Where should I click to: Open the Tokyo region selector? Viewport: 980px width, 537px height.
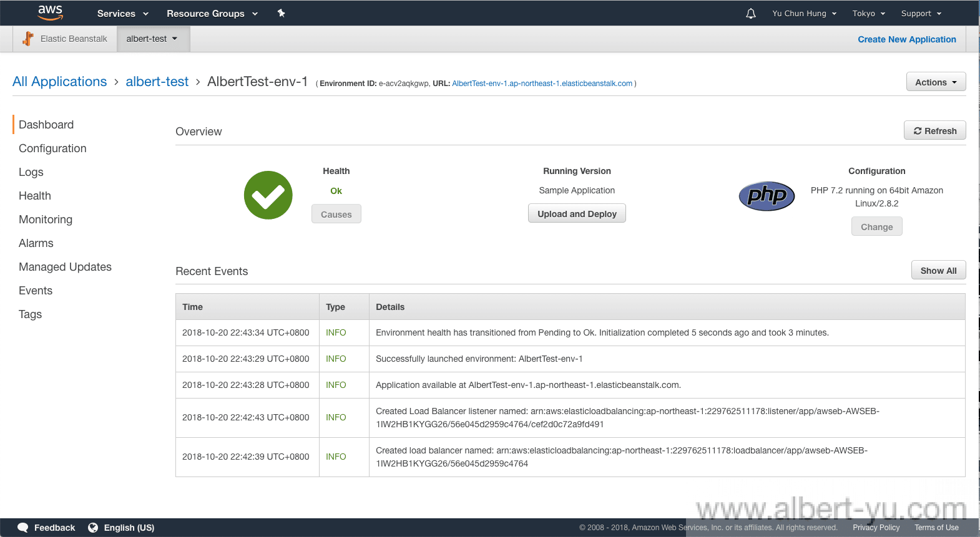[x=869, y=13]
